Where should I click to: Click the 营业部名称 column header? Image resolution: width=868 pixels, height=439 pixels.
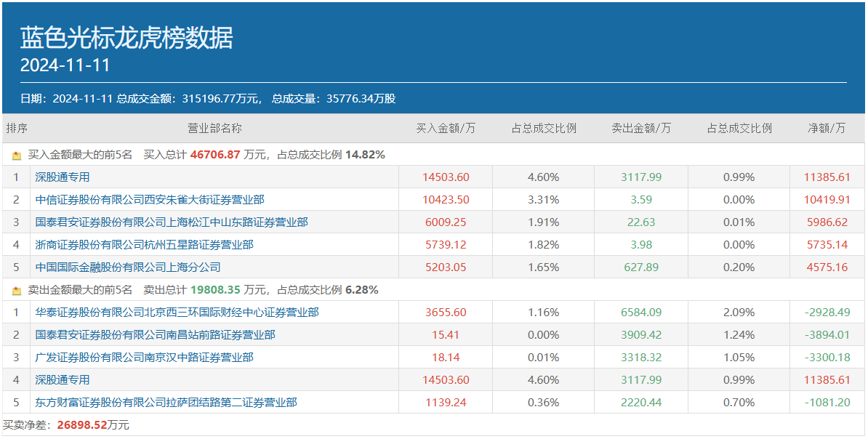[214, 129]
